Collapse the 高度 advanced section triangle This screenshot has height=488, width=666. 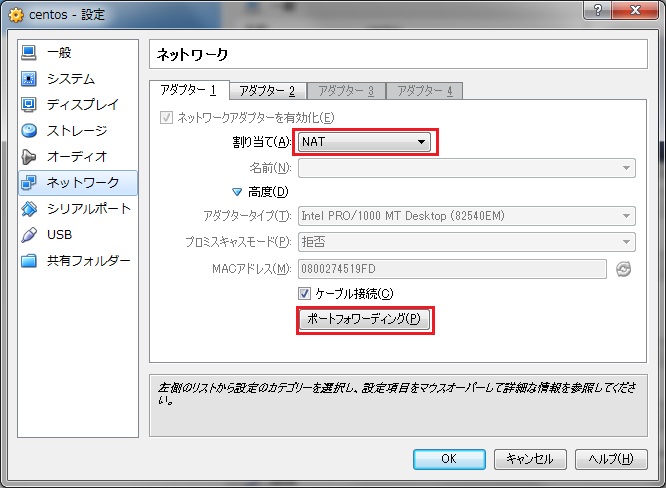click(237, 192)
